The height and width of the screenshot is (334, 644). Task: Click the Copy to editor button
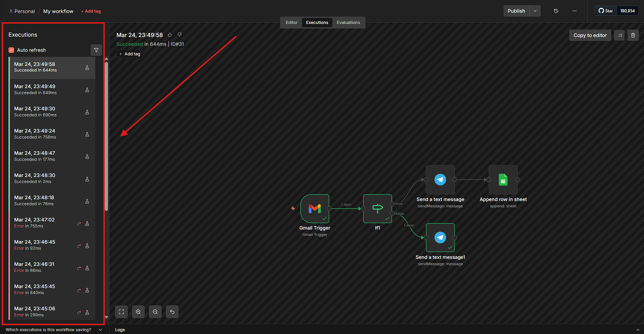590,35
